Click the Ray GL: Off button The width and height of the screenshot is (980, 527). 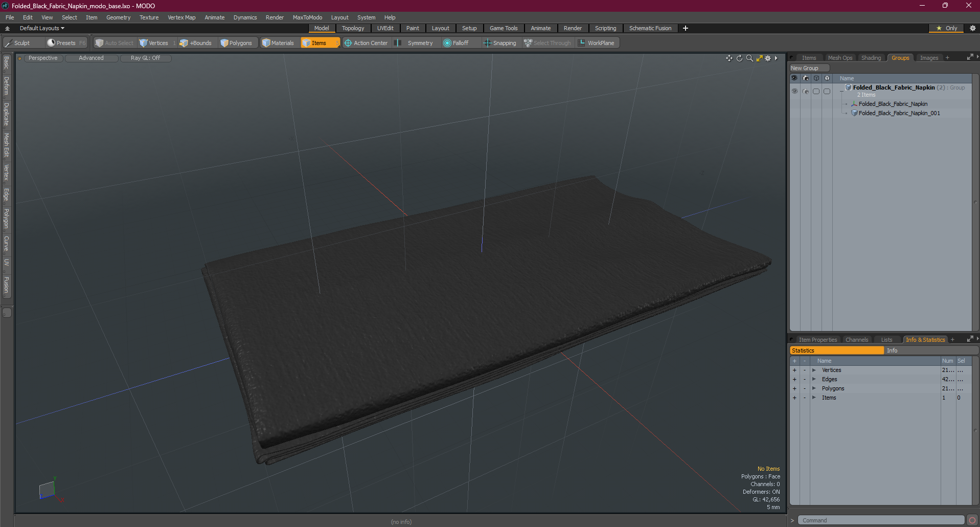click(145, 58)
